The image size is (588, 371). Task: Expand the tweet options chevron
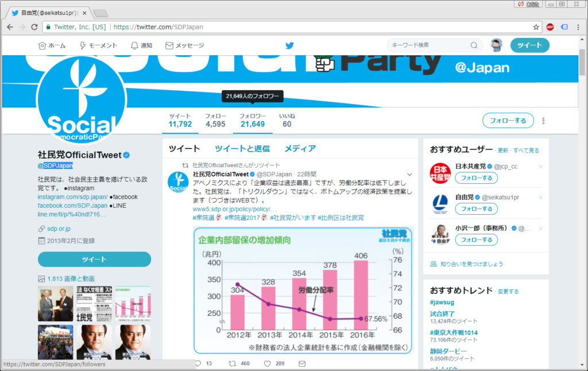pos(409,175)
